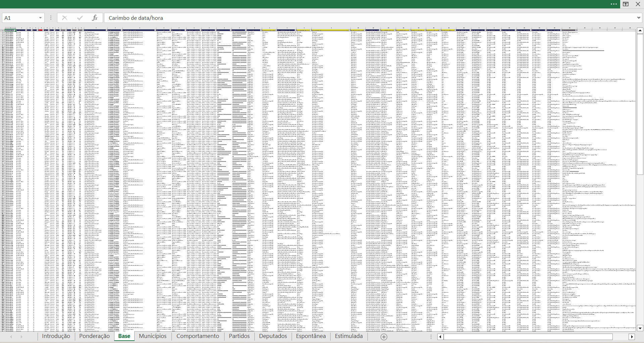The width and height of the screenshot is (644, 343).
Task: Click the vertical scrollbar thumb
Action: 640,104
